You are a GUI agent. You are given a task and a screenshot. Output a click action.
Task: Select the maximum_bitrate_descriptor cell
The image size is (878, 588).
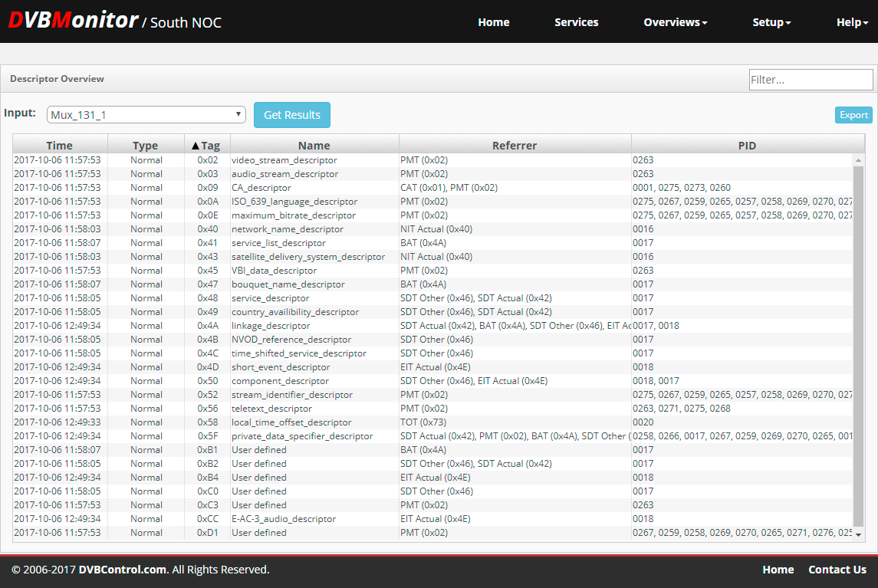coord(294,215)
